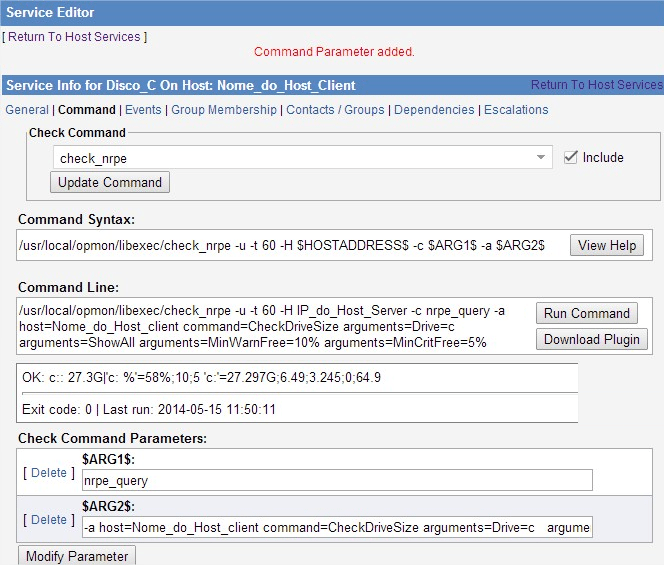Open the Escalations tab
Image resolution: width=664 pixels, height=572 pixels.
[516, 110]
